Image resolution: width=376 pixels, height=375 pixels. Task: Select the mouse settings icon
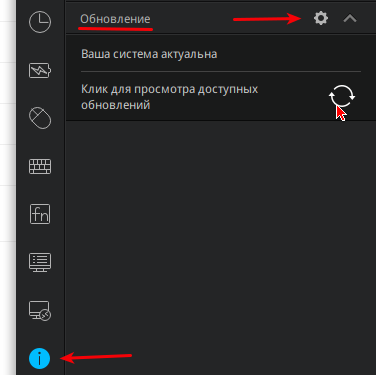(40, 118)
